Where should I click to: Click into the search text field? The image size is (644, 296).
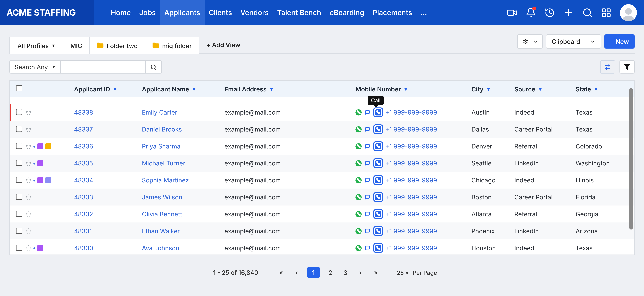[x=103, y=67]
